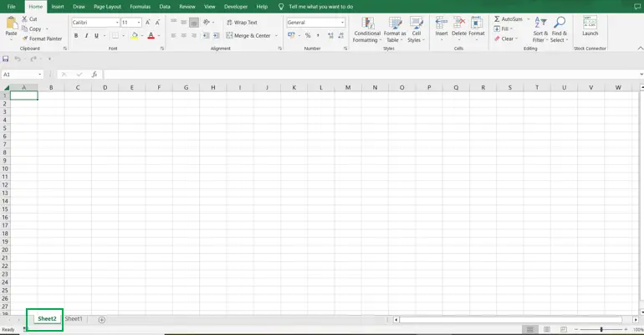Save the workbook from the quick access toolbar
Screen dimensions: 644x335
pos(6,59)
